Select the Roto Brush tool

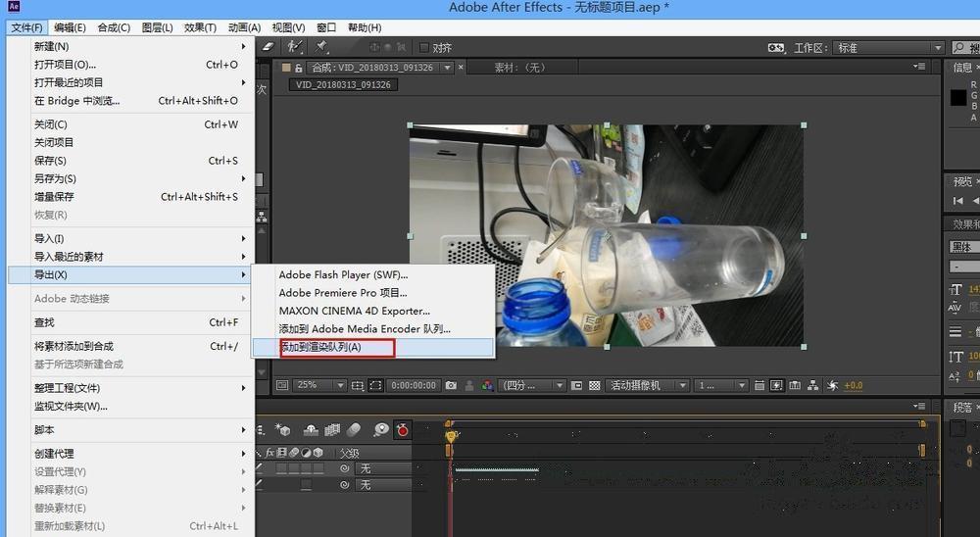click(294, 47)
